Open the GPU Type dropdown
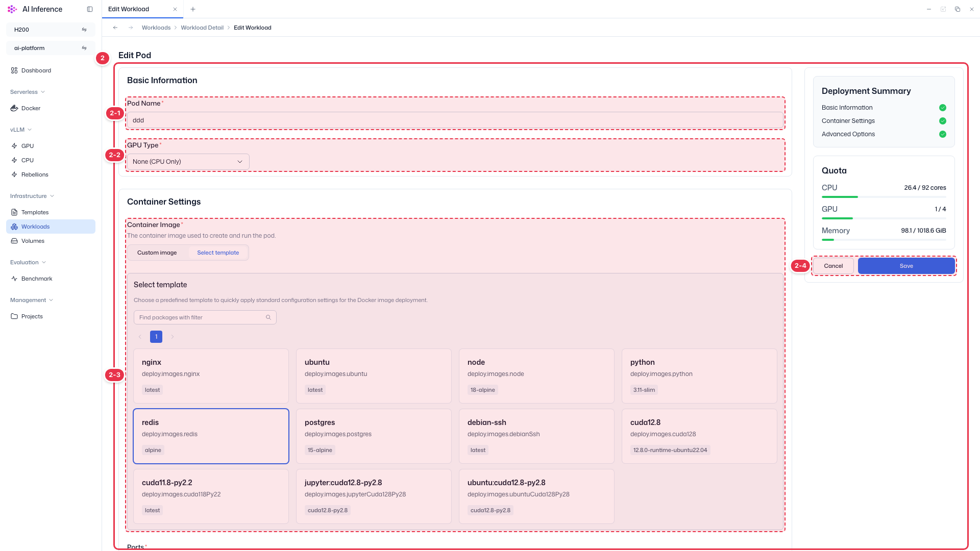The width and height of the screenshot is (980, 551). [188, 162]
